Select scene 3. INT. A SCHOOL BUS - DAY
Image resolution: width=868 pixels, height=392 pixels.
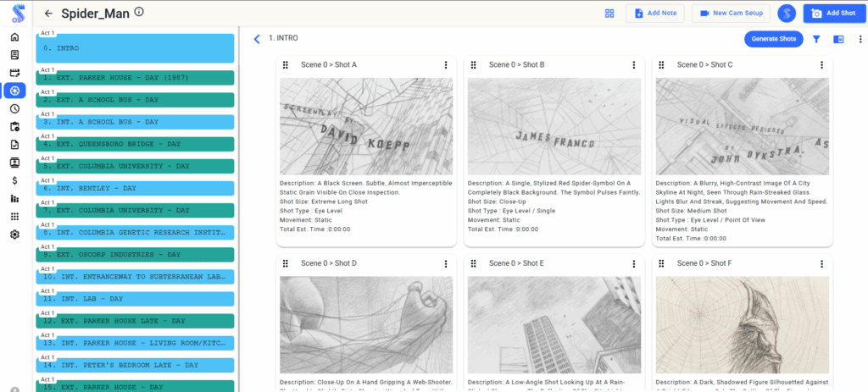tap(135, 122)
